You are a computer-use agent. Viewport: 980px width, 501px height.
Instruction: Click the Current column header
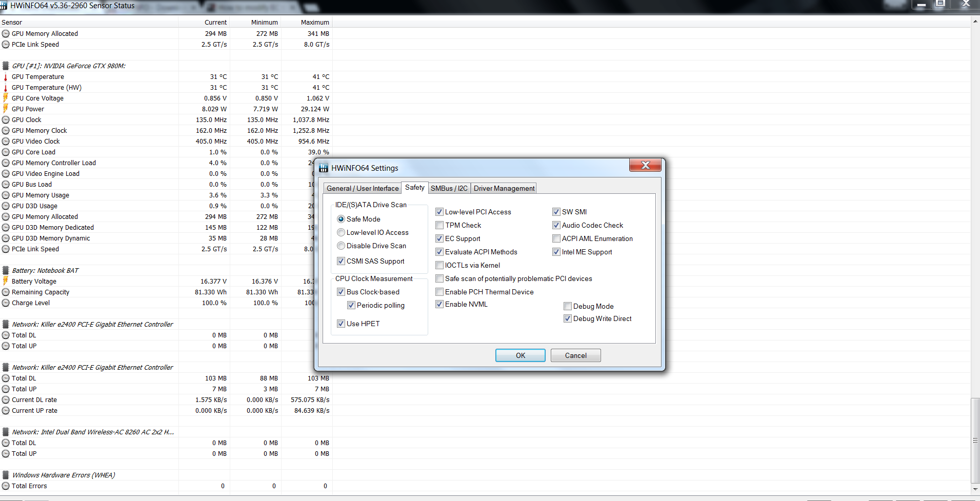[x=204, y=22]
